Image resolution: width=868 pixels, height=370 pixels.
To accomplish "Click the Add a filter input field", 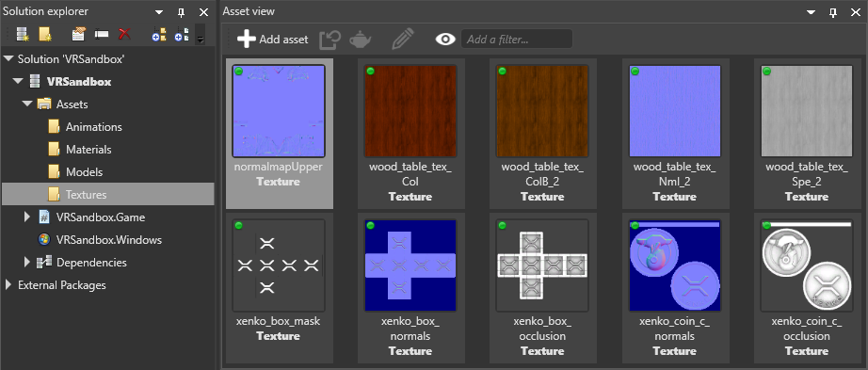I will pos(517,40).
